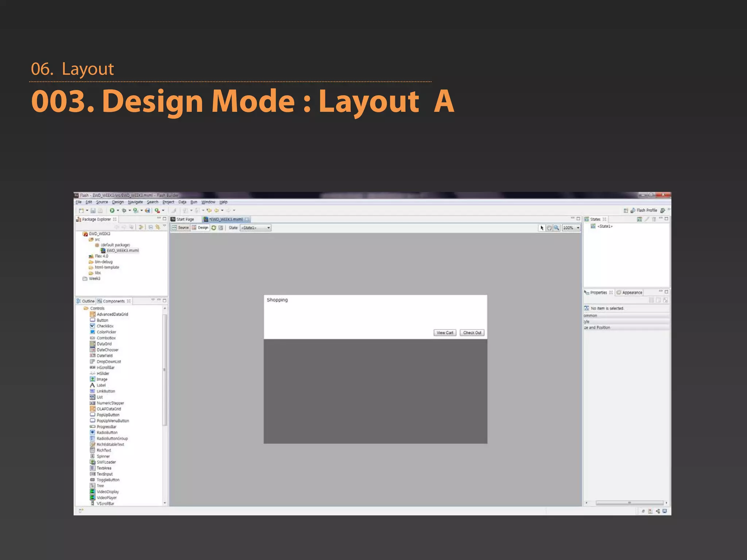Select the Flex 4.0 library node
The height and width of the screenshot is (560, 747).
98,256
